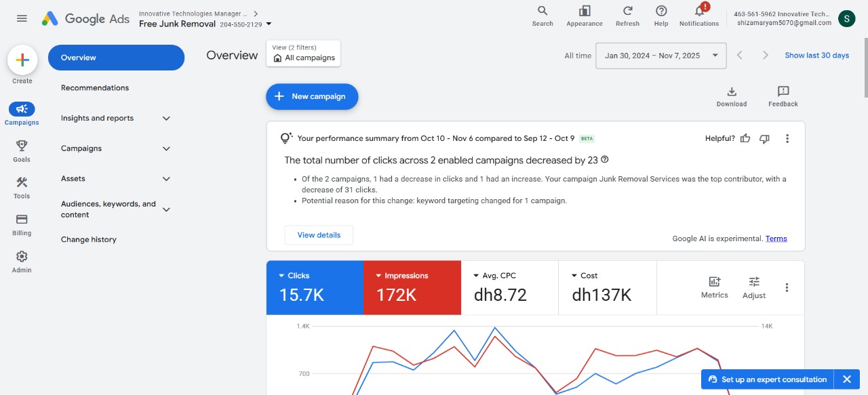
Task: Open the Metrics panel
Action: 714,286
